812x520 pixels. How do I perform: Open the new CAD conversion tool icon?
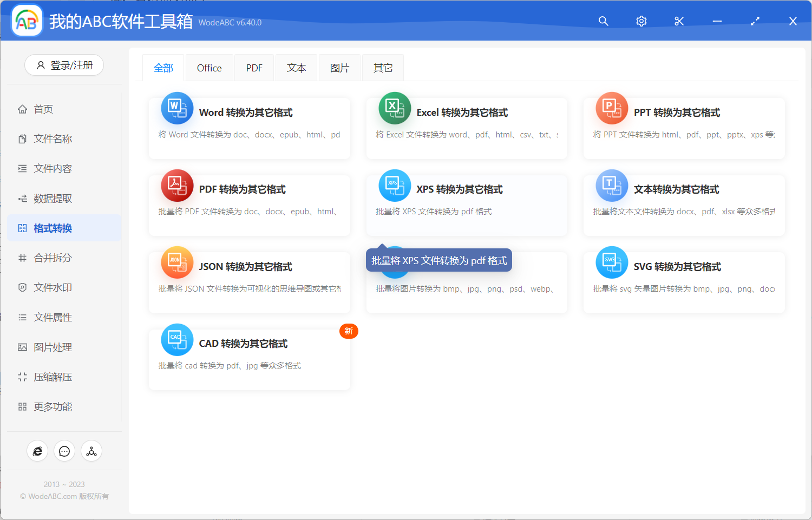(177, 339)
